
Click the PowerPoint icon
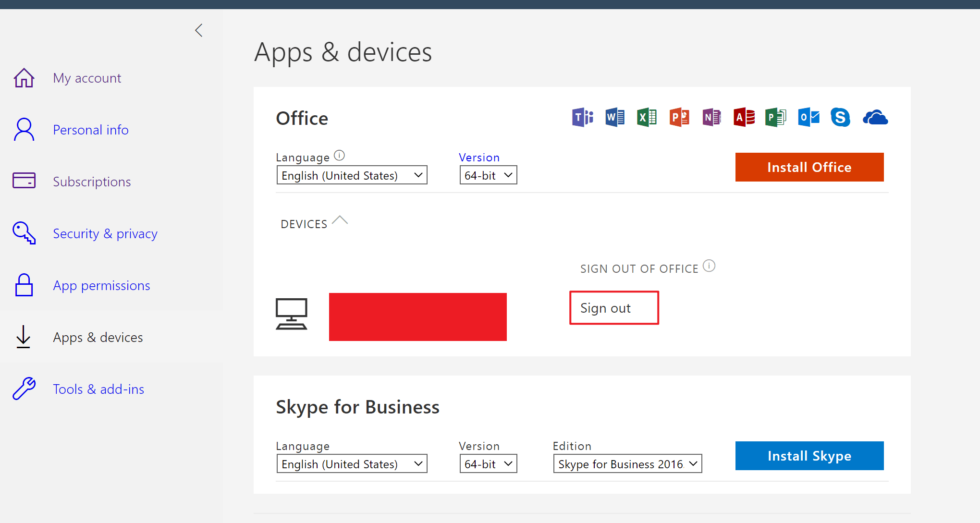pos(679,117)
